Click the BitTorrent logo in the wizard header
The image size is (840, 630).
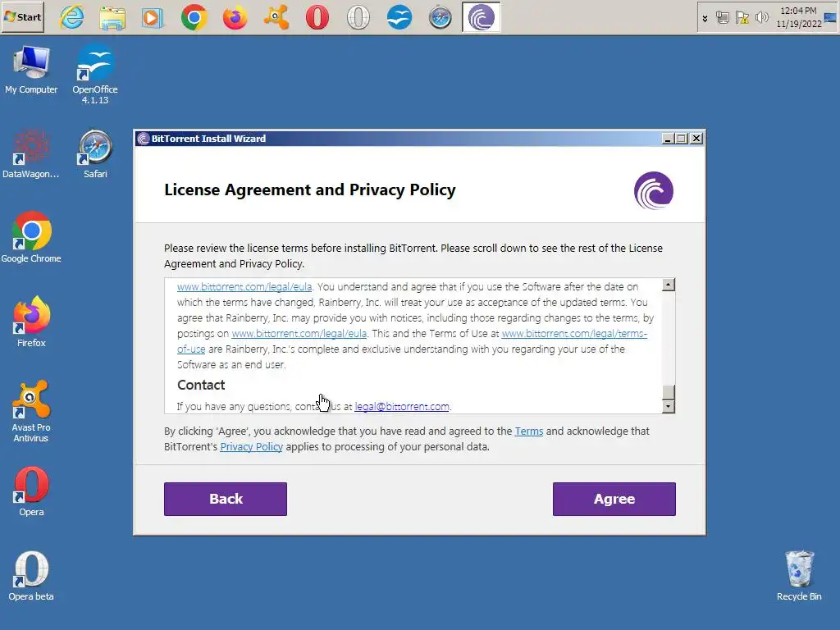coord(654,190)
